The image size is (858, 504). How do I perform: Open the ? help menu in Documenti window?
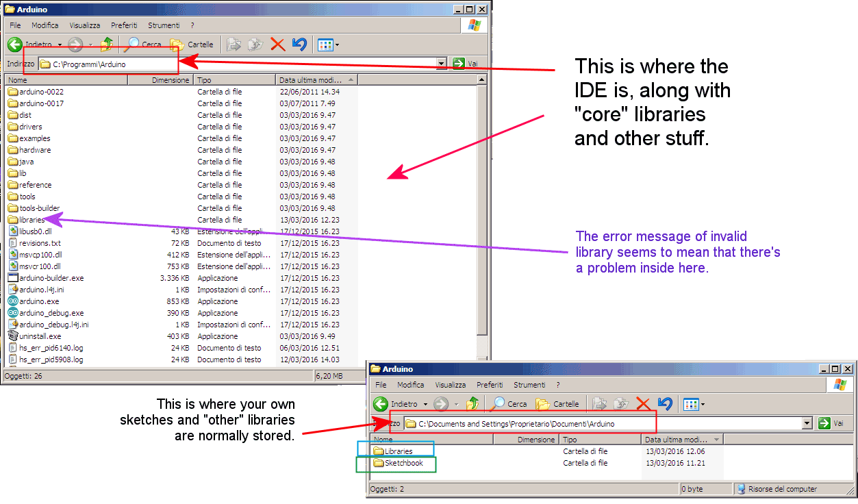point(558,385)
